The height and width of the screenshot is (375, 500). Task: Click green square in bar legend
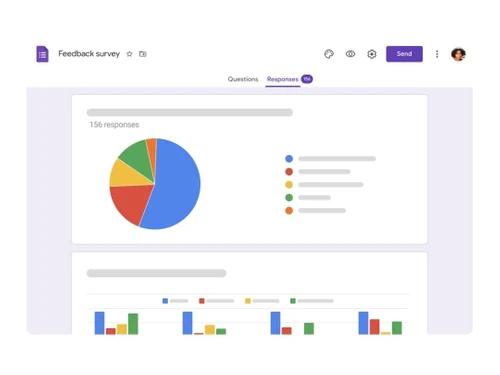pos(293,301)
